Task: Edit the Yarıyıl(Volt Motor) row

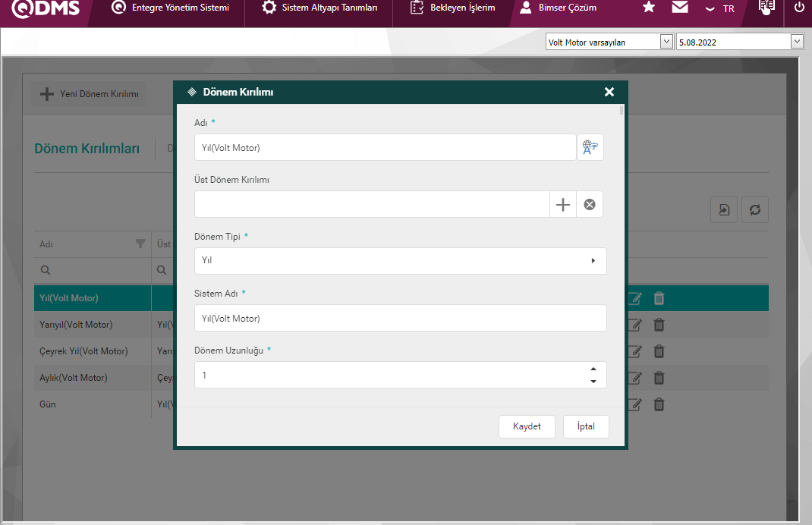Action: [635, 325]
